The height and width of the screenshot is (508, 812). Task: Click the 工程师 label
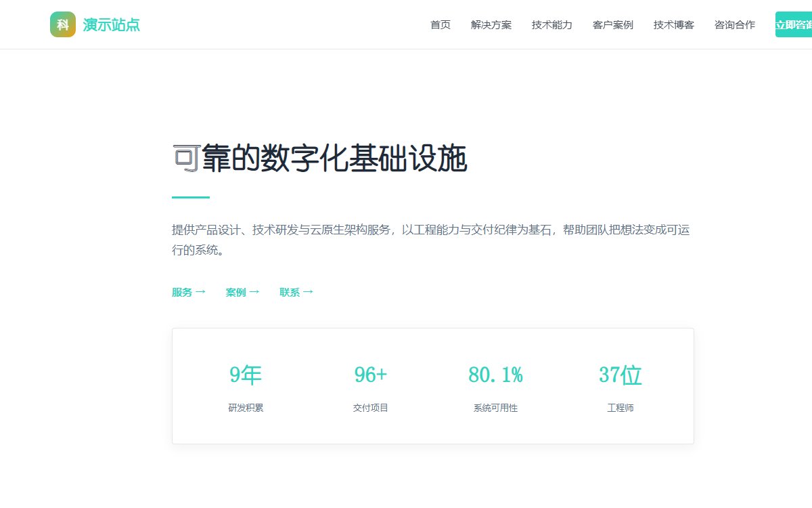click(621, 408)
